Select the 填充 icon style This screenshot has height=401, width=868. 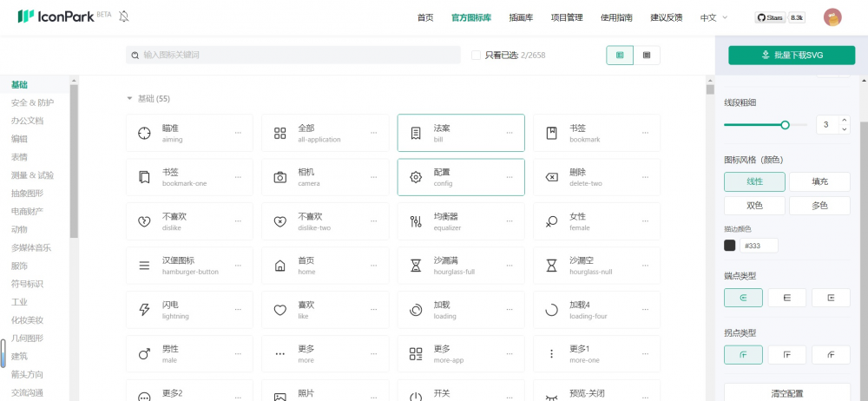tap(820, 181)
